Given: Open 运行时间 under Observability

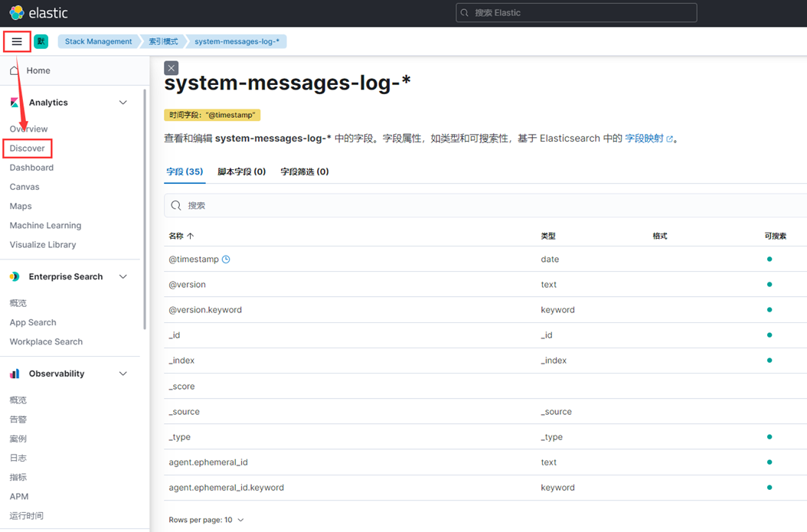Looking at the screenshot, I should point(27,515).
